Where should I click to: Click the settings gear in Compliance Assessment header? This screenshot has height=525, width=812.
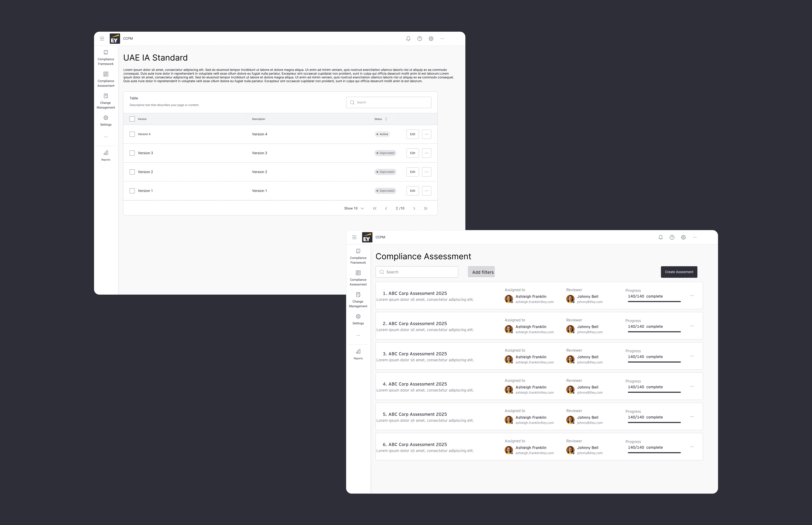point(683,237)
